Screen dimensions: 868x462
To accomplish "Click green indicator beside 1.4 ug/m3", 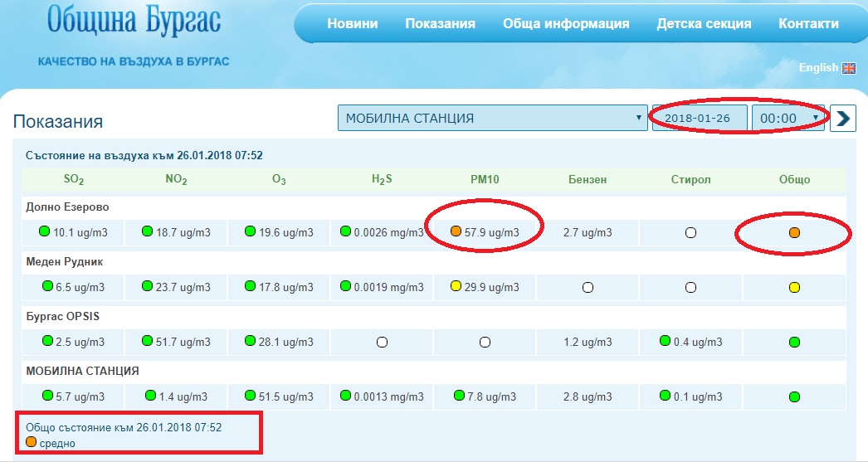I will (x=150, y=396).
